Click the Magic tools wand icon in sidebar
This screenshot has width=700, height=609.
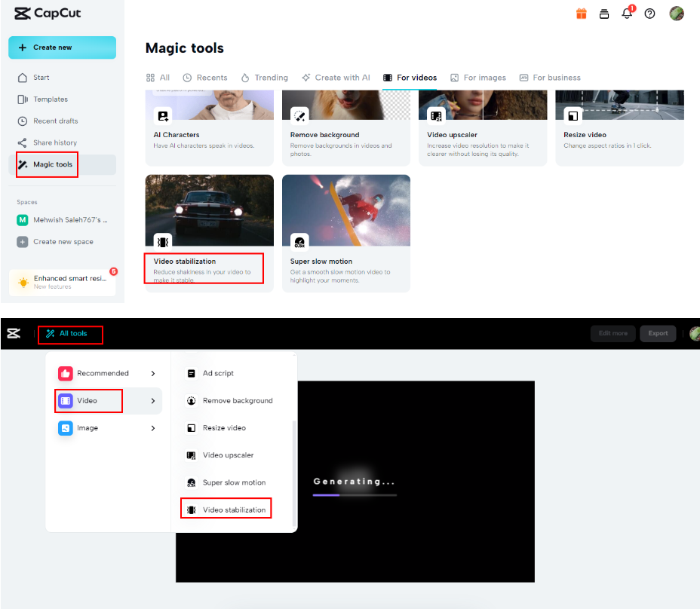23,164
